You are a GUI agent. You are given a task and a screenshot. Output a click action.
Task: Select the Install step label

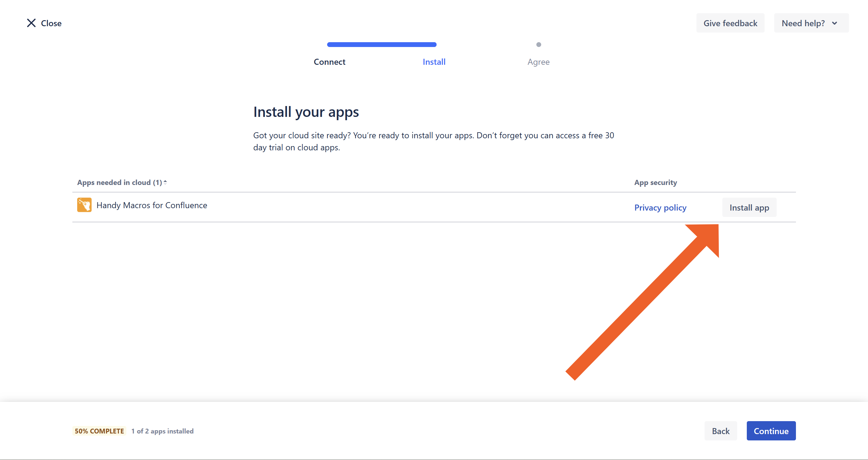point(434,62)
